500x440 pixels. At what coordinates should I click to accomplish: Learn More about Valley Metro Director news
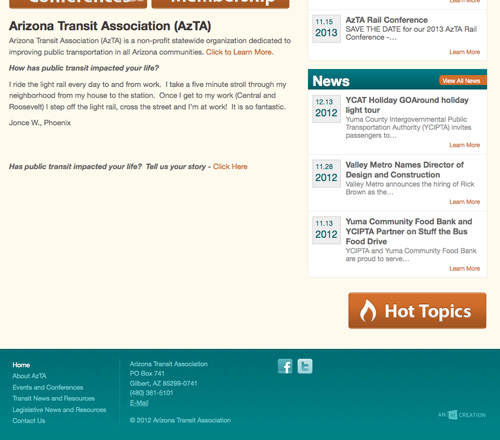pos(465,202)
